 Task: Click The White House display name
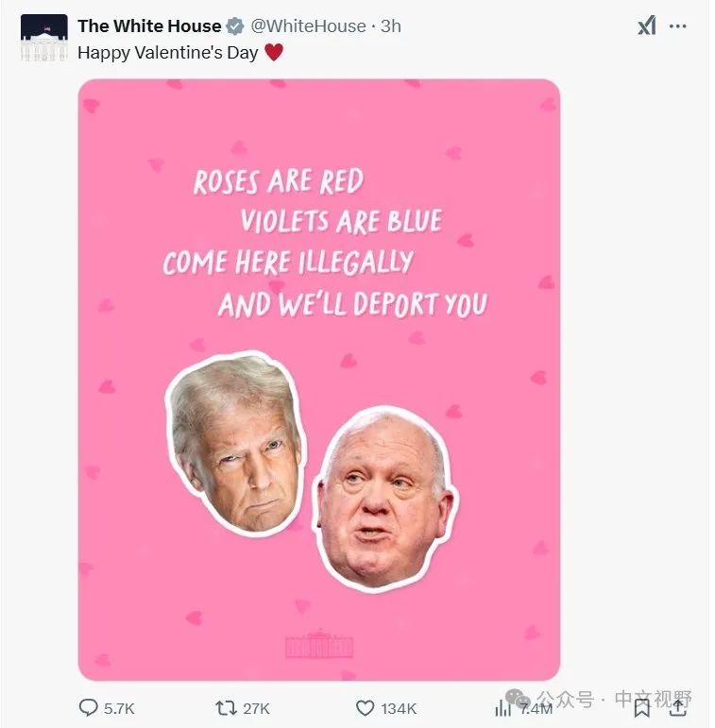tap(149, 26)
